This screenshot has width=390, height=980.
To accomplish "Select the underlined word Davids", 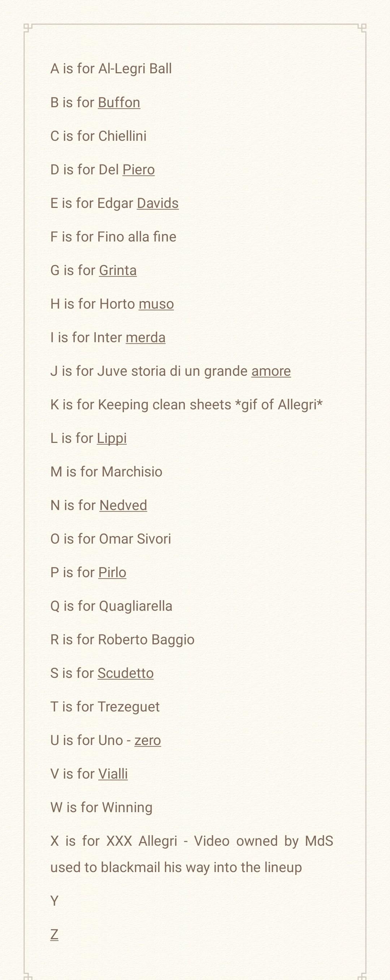I will click(x=157, y=203).
